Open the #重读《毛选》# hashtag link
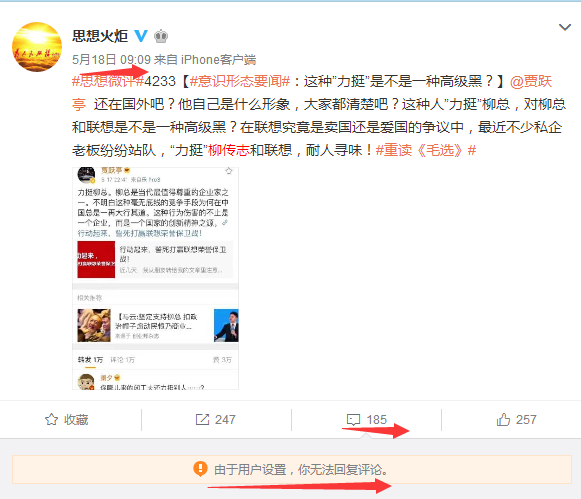Screen dimensions: 581x499 pos(426,150)
